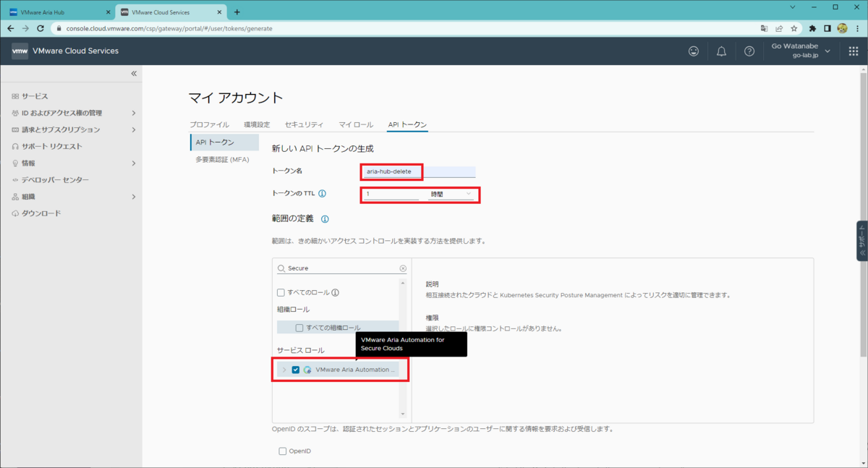This screenshot has height=468, width=868.
Task: Collapse the left navigation sidebar
Action: pos(134,74)
